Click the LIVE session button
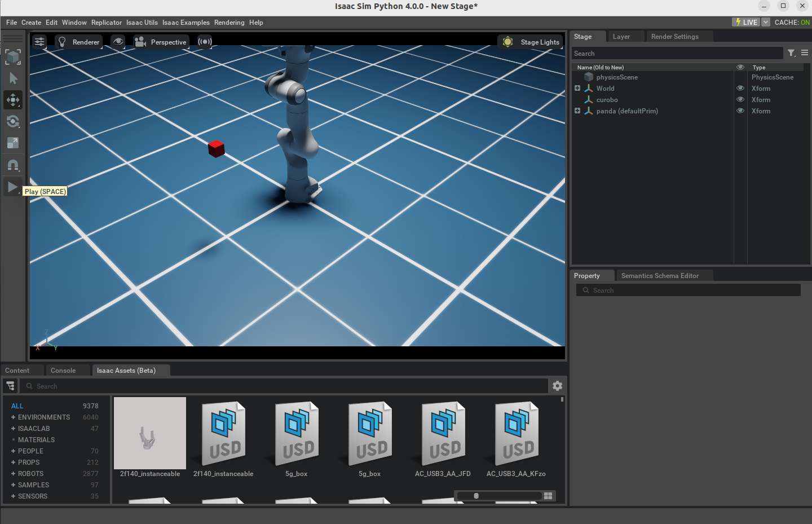The height and width of the screenshot is (524, 812). (746, 22)
